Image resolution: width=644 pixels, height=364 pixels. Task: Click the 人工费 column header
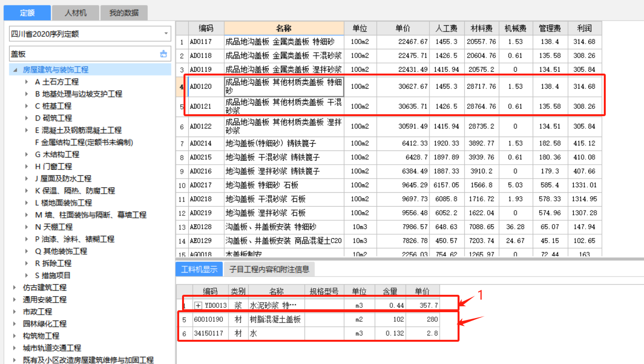point(446,28)
